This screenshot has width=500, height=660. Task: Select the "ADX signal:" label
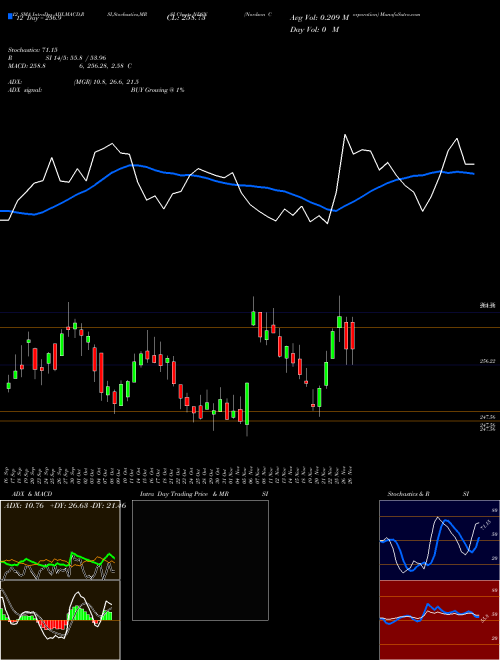tap(24, 90)
